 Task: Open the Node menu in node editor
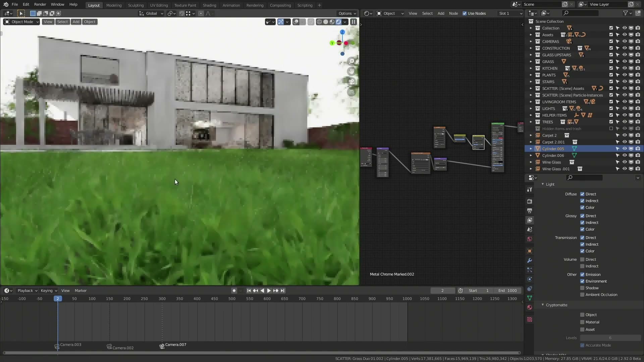click(453, 13)
